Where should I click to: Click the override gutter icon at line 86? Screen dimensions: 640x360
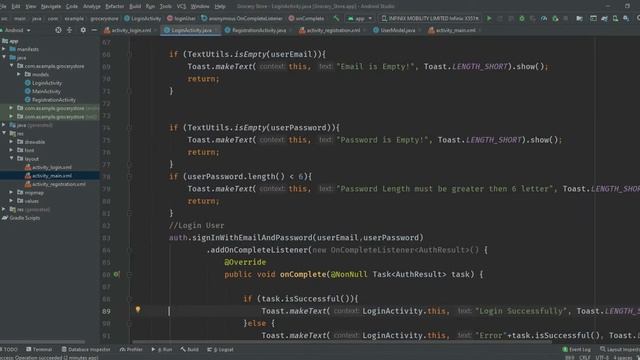click(x=116, y=274)
